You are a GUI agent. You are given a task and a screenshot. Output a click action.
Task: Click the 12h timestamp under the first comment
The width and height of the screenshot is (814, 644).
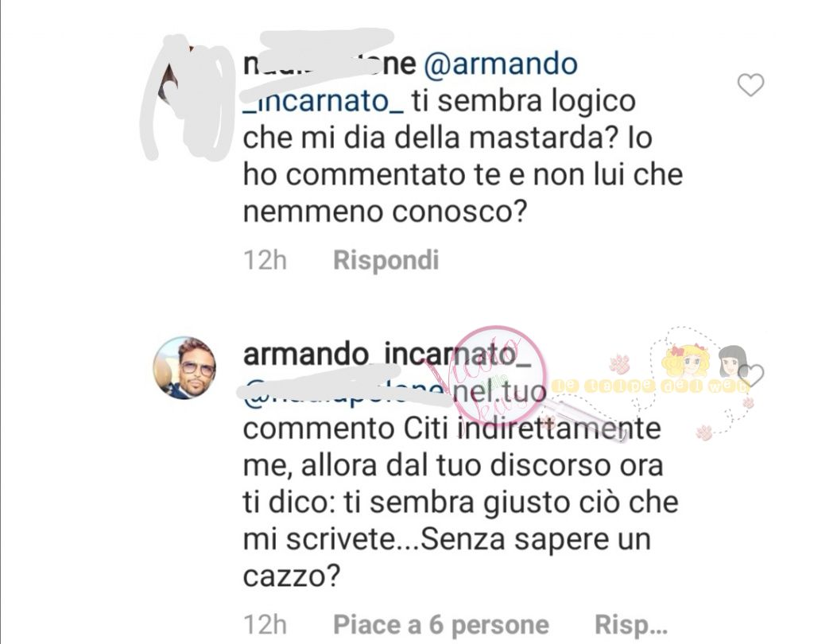pyautogui.click(x=265, y=260)
